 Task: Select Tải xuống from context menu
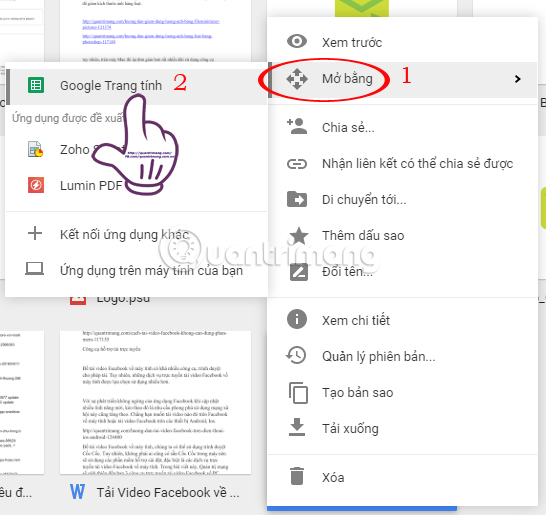tap(403, 429)
